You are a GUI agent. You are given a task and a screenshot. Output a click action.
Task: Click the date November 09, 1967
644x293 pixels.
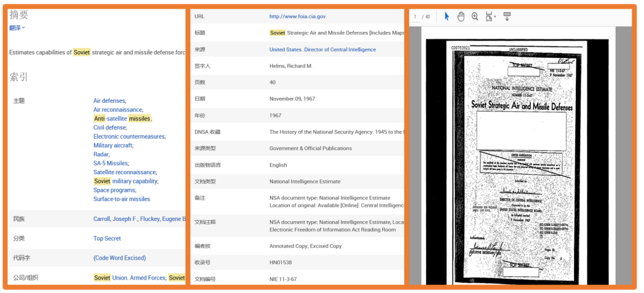pyautogui.click(x=292, y=99)
